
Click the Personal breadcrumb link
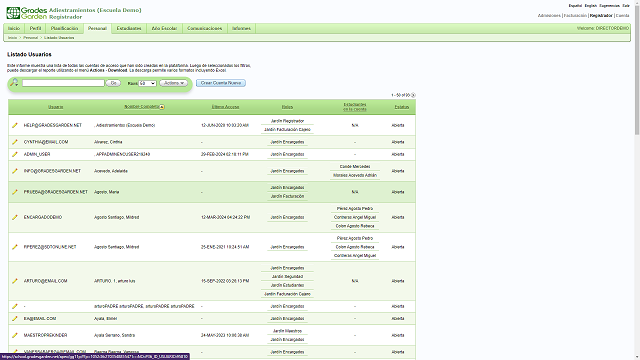tap(31, 38)
